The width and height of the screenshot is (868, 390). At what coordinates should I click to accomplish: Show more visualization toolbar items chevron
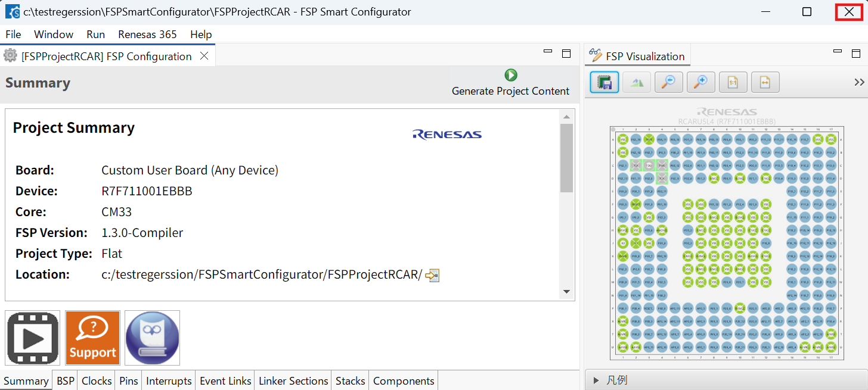click(x=859, y=82)
